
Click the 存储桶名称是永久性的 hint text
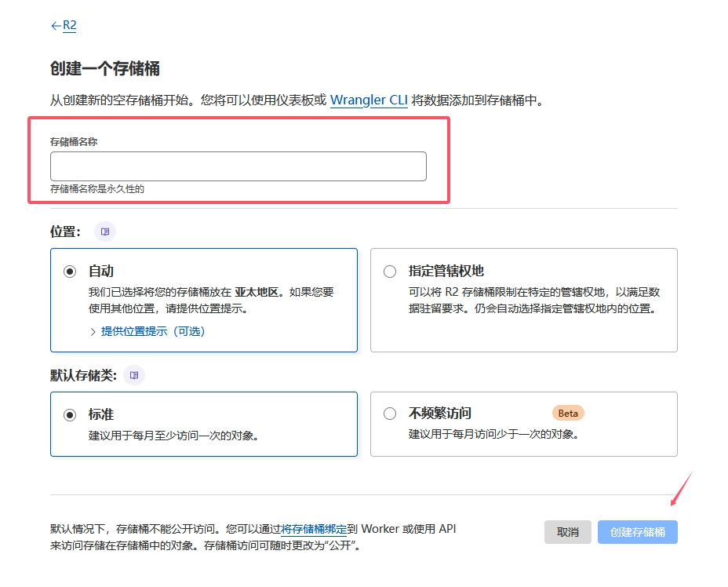click(97, 189)
